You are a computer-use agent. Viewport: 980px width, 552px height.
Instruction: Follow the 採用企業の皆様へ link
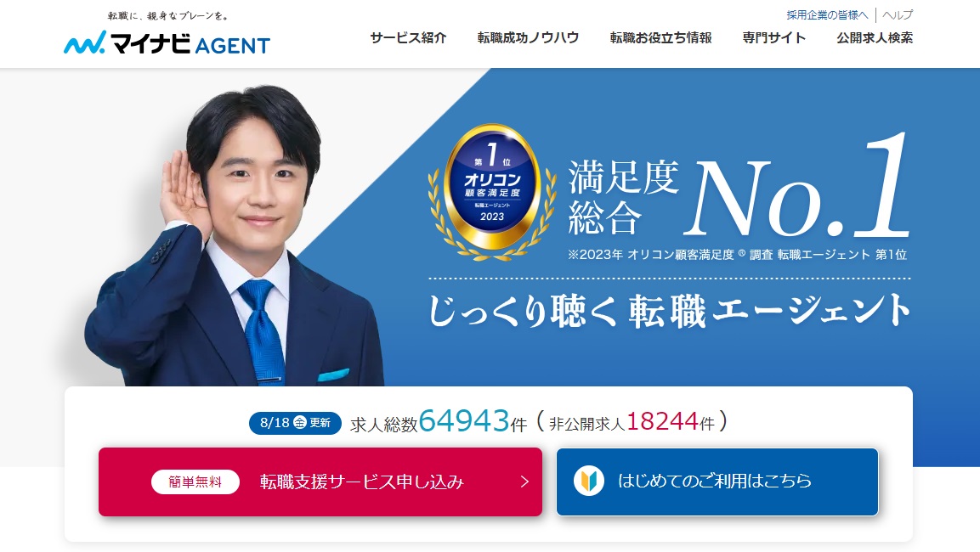[x=827, y=15]
